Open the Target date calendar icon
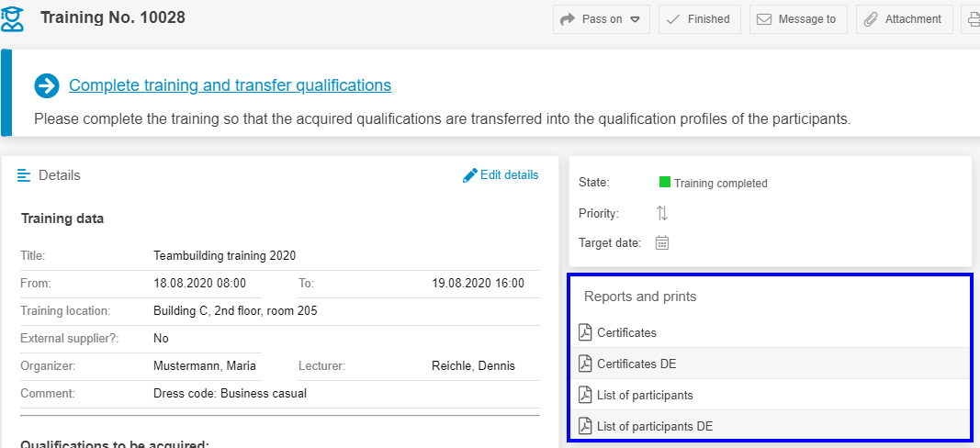 (x=662, y=243)
